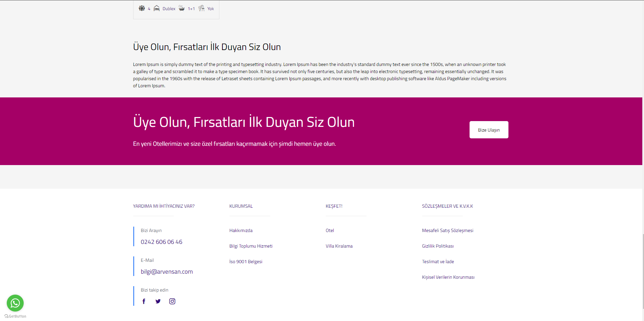Start a WhatsApp chat
The height and width of the screenshot is (321, 644).
[15, 303]
